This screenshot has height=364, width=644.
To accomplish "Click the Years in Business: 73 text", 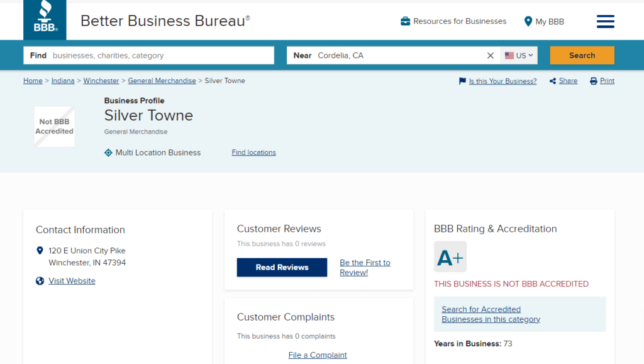I will [x=473, y=344].
